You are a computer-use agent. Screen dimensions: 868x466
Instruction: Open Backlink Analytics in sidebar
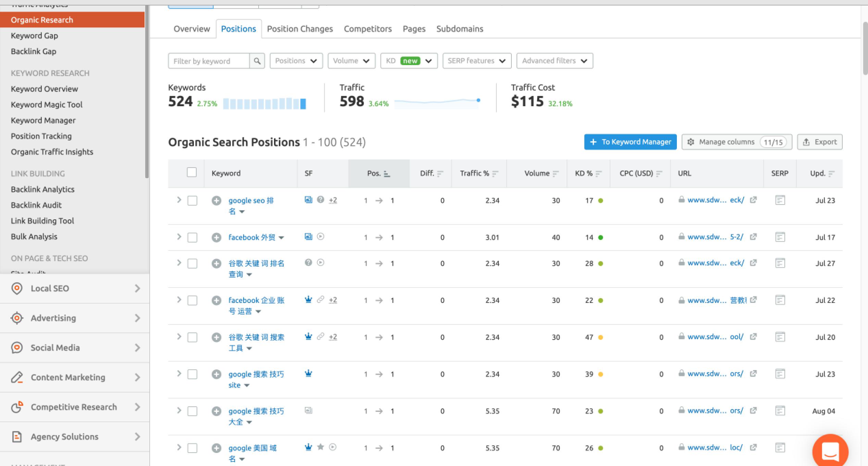(42, 189)
